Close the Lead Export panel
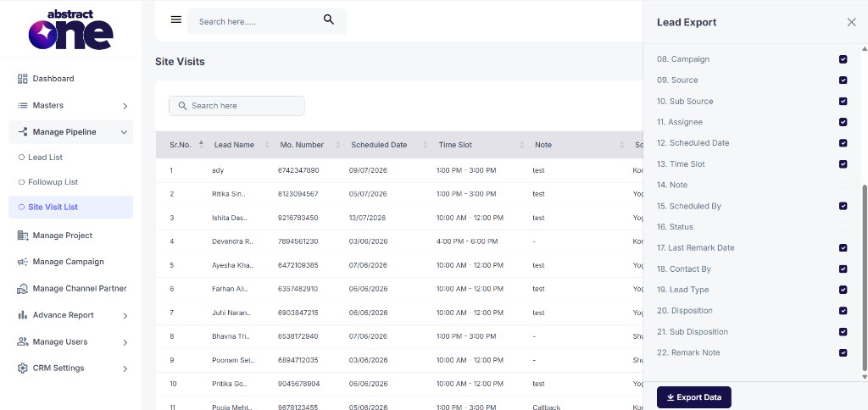 (851, 22)
